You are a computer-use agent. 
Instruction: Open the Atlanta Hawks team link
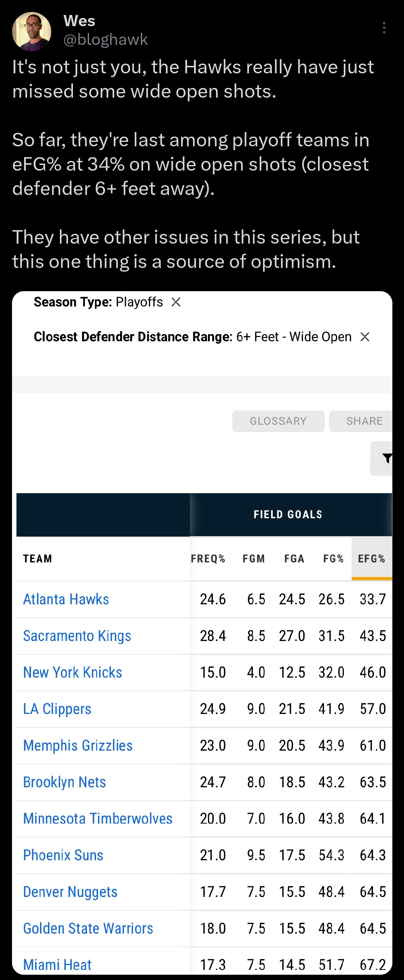[x=66, y=599]
